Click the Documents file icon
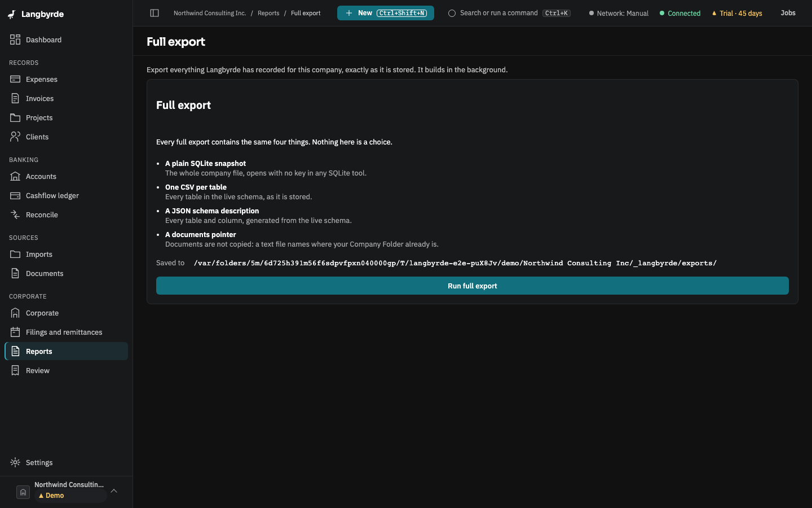Image resolution: width=812 pixels, height=508 pixels. click(15, 273)
